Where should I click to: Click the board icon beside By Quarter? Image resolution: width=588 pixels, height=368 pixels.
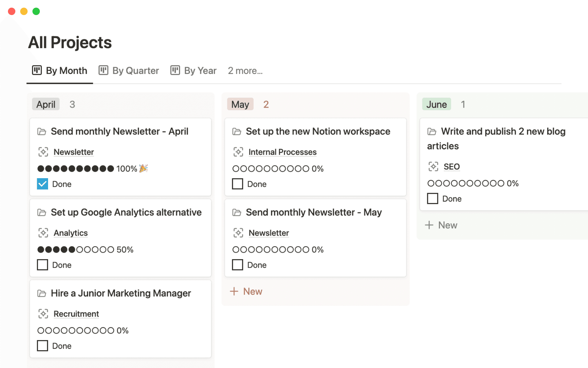coord(103,70)
